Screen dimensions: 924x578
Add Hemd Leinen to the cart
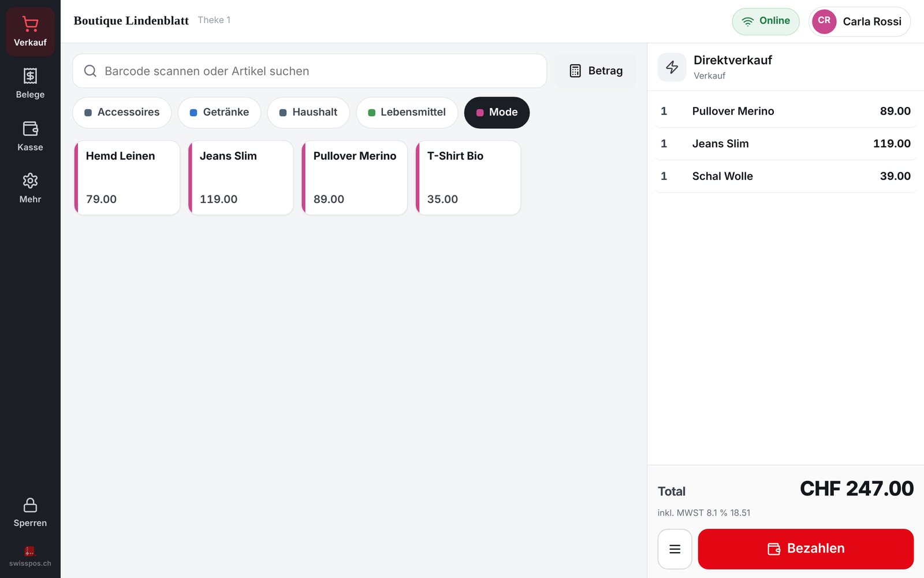(x=127, y=178)
